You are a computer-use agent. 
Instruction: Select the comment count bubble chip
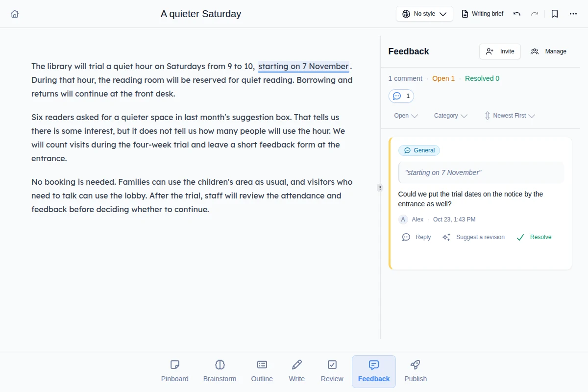coord(401,96)
